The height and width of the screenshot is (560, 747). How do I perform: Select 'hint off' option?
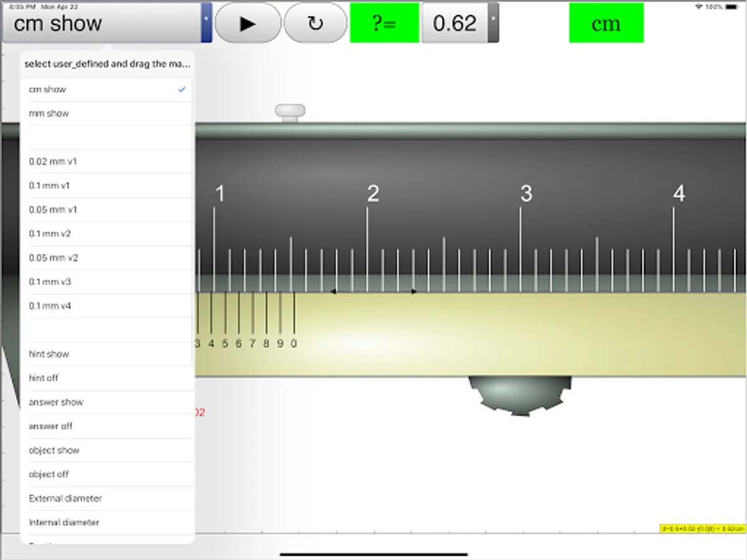click(x=107, y=378)
